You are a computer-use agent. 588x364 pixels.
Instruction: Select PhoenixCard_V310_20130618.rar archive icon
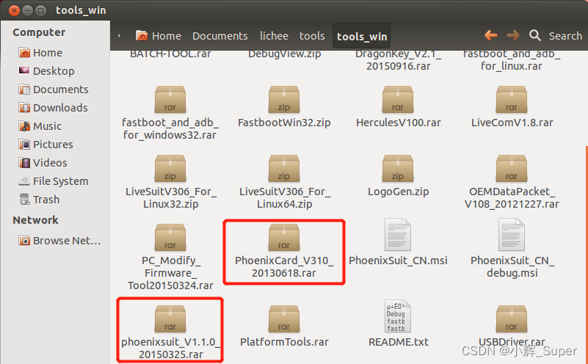click(x=284, y=238)
